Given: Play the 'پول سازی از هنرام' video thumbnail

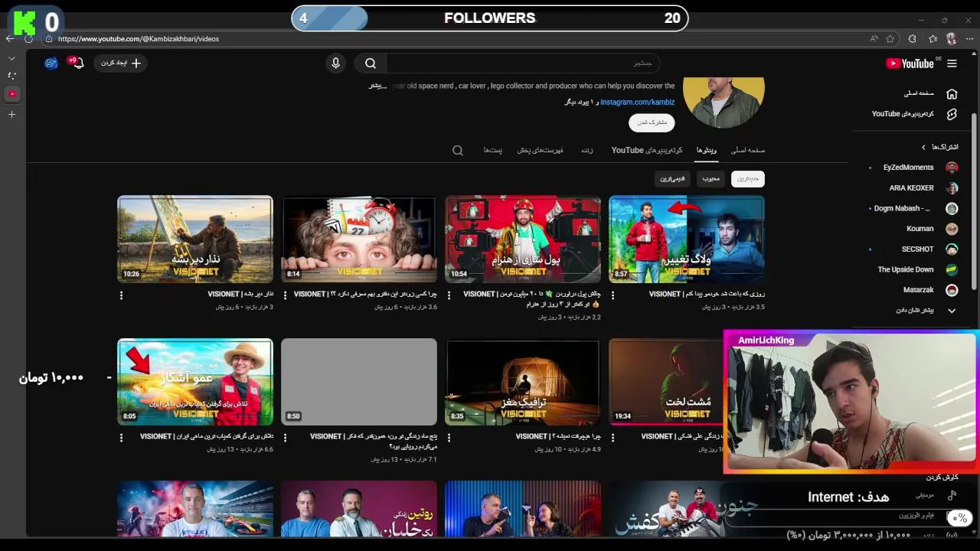Looking at the screenshot, I should [x=523, y=240].
